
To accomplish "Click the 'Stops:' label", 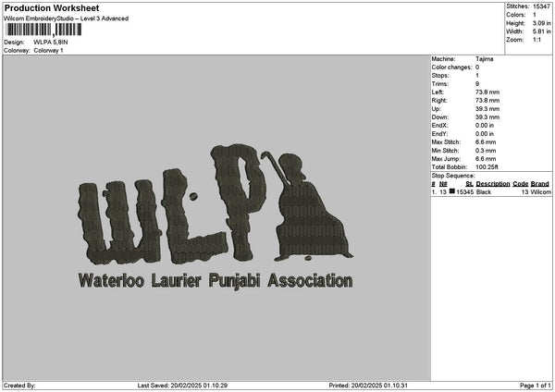I will 440,76.
